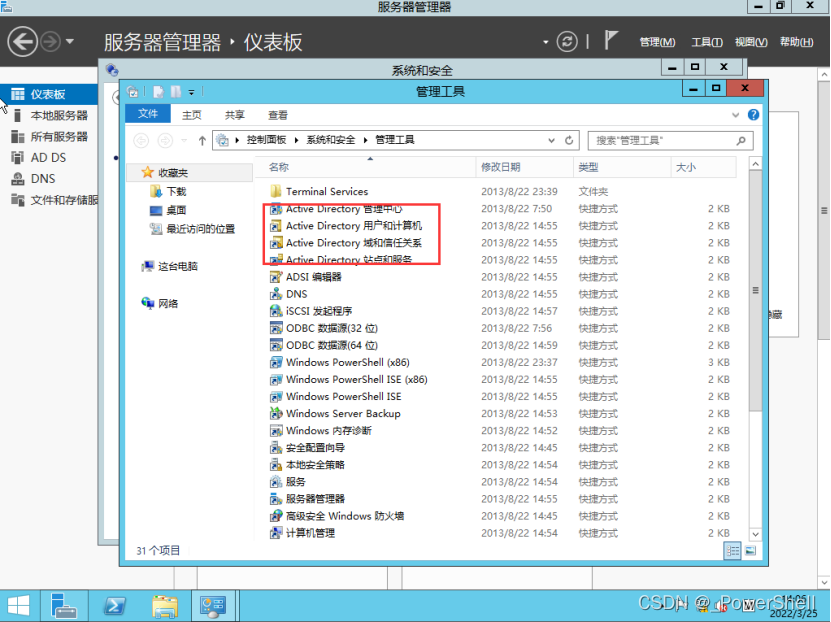Select 网络 in the navigation pane
Viewport: 831px width, 622px height.
click(x=168, y=303)
